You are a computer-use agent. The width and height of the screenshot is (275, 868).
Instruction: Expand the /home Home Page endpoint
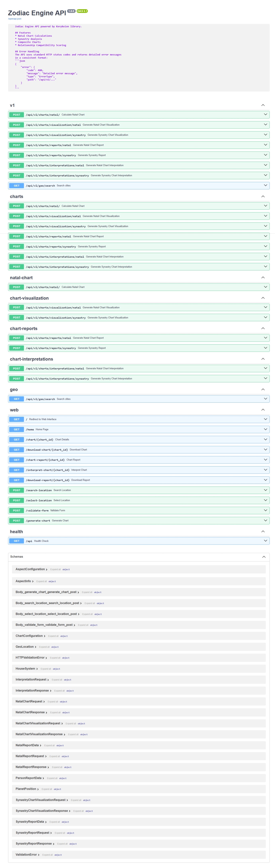[x=139, y=429]
